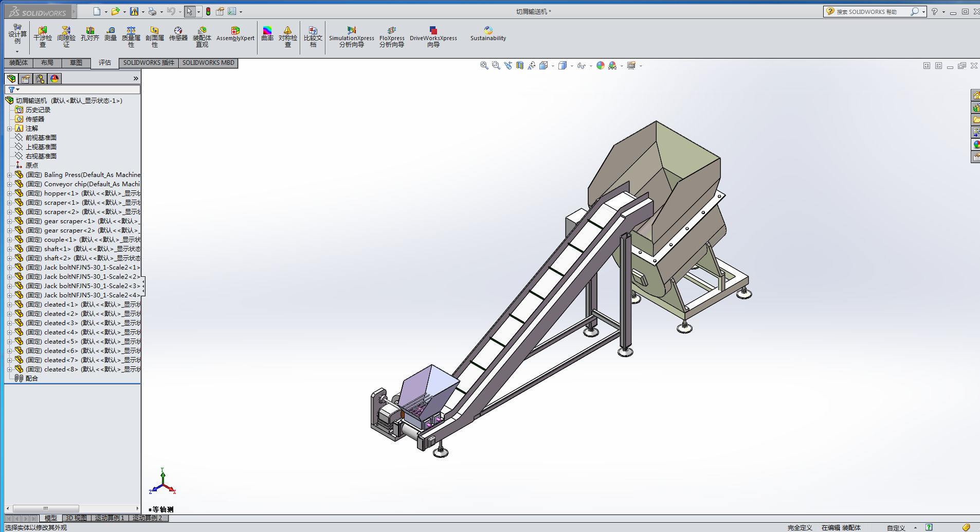Toggle the Sustainability tool
This screenshot has height=532, width=980.
coord(488,34)
